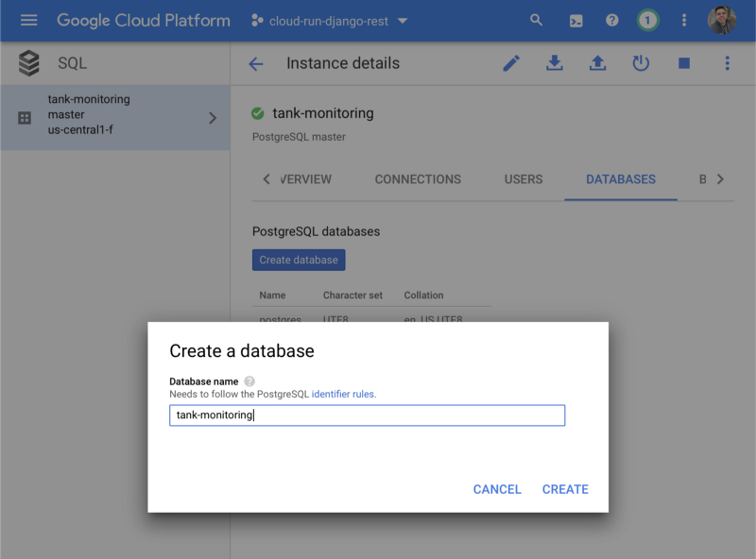The width and height of the screenshot is (756, 559).
Task: Open instance details more options dots
Action: pos(727,63)
